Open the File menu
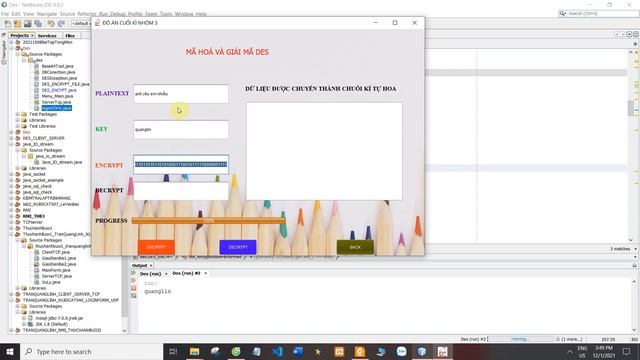640x360 pixels. pos(5,14)
